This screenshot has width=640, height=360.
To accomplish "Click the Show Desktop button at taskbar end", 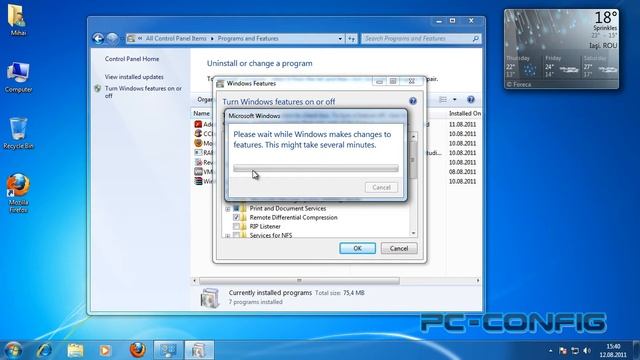I will click(636, 350).
